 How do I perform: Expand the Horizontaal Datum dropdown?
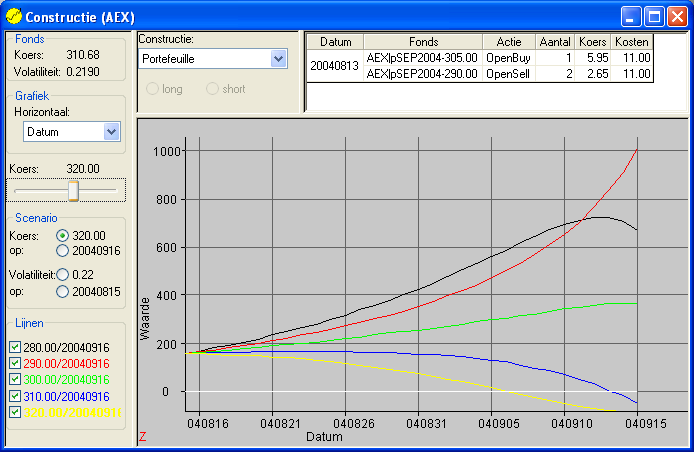[x=112, y=131]
